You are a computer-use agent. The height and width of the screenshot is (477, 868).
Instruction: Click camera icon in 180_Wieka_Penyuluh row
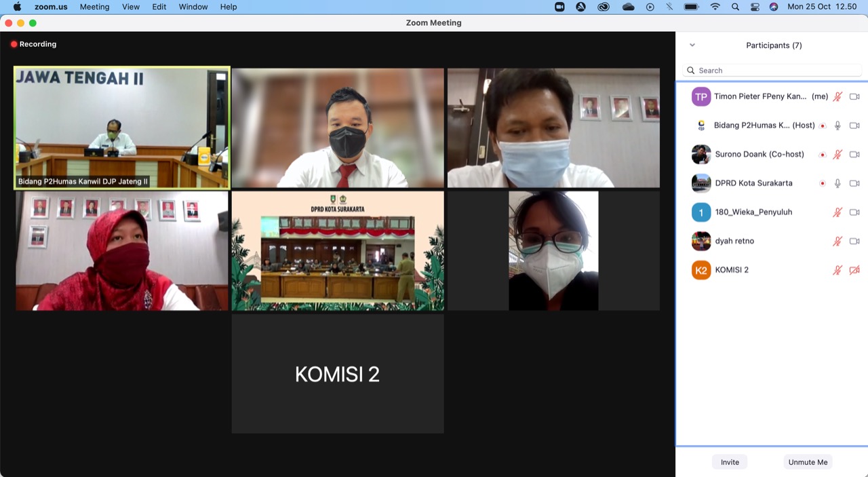[854, 212]
